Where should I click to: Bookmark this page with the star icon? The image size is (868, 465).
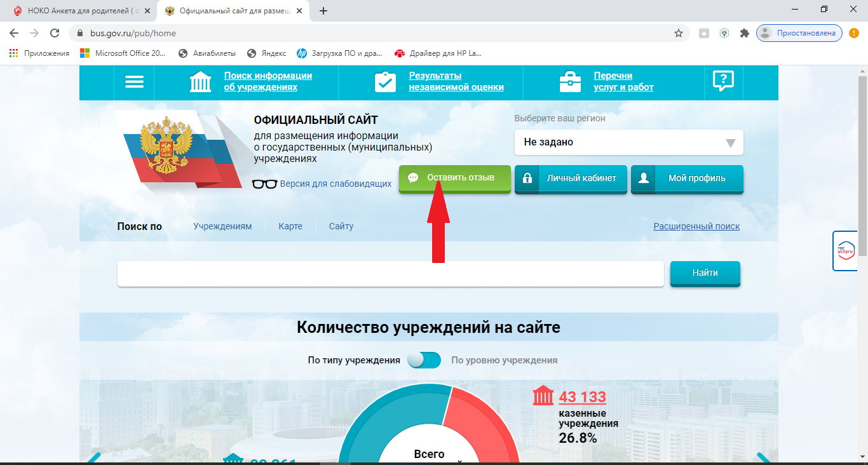[x=679, y=33]
